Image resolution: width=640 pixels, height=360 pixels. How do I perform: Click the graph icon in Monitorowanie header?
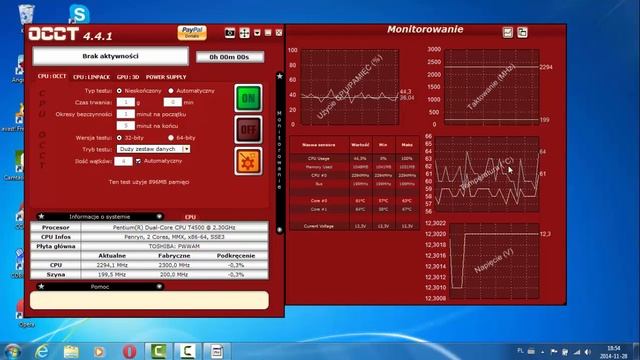[508, 32]
